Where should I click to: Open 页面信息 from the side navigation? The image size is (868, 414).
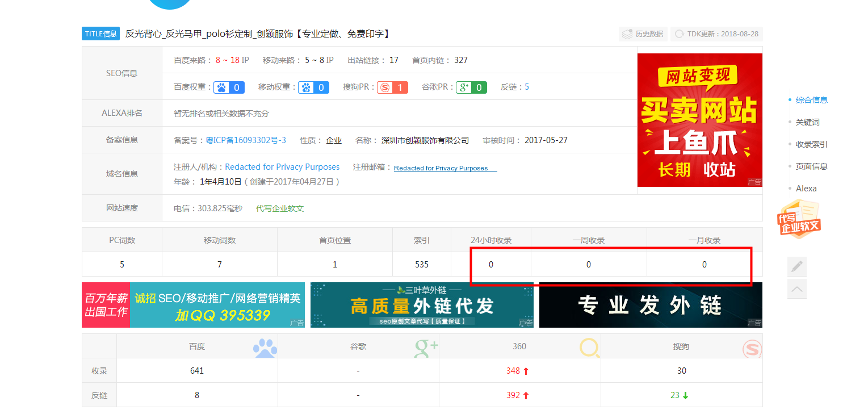point(811,166)
